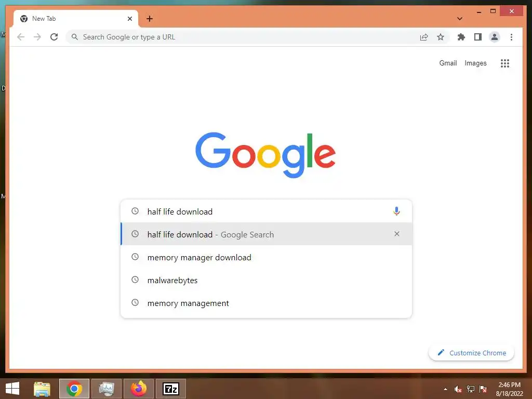Open the clock showing 2:46 PM
The height and width of the screenshot is (399, 532).
pyautogui.click(x=509, y=389)
